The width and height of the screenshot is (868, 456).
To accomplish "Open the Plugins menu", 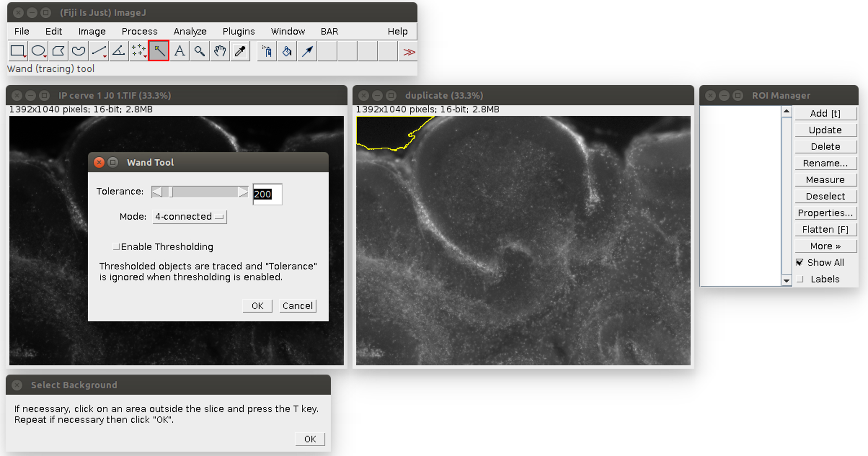I will 239,31.
